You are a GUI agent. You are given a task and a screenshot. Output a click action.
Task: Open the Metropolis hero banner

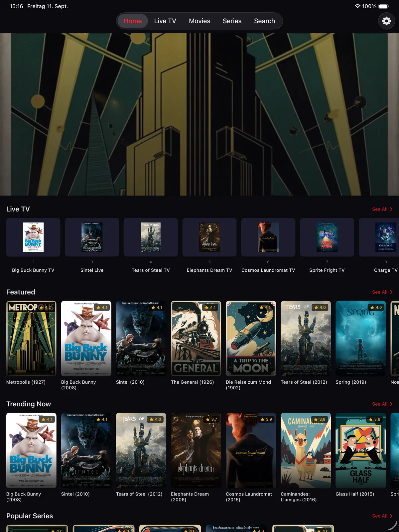pyautogui.click(x=199, y=114)
